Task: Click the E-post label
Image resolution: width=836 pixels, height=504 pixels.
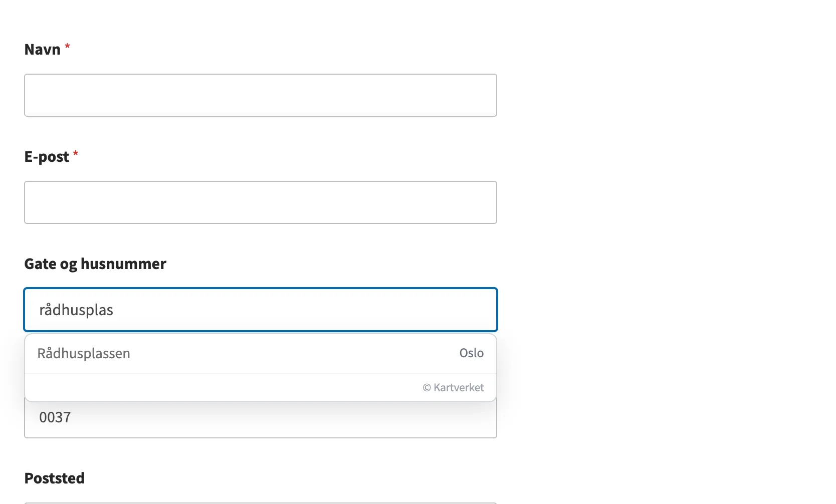Action: [x=47, y=157]
